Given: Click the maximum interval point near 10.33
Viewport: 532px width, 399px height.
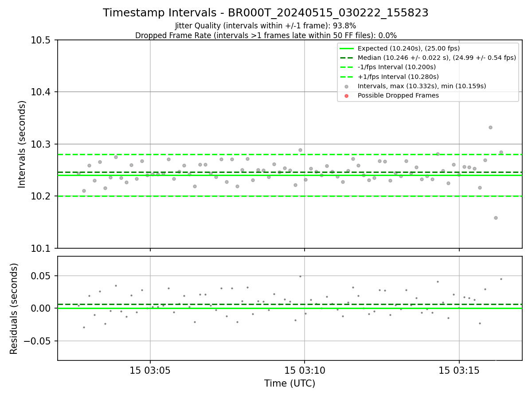Looking at the screenshot, I should click(x=490, y=127).
